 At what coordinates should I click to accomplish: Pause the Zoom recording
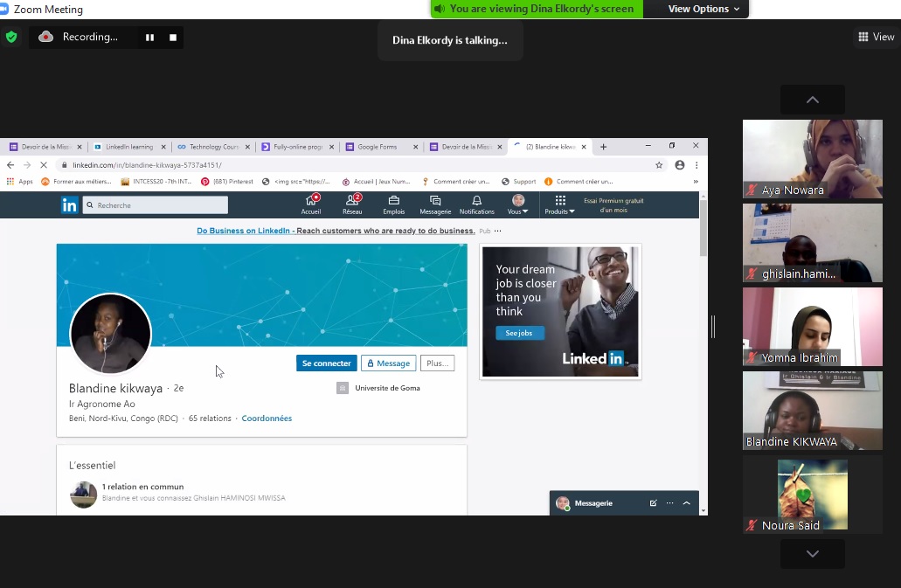[149, 38]
